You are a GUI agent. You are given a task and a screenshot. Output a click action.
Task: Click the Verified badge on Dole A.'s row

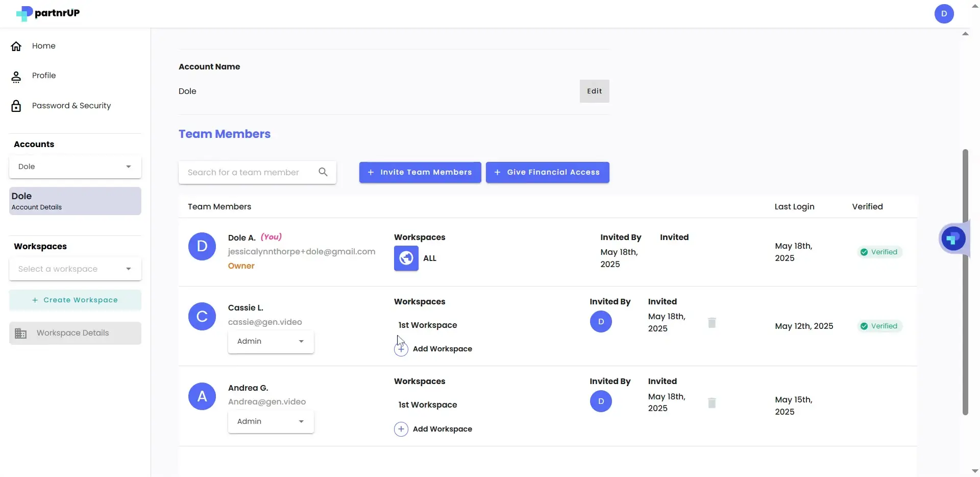coord(880,252)
